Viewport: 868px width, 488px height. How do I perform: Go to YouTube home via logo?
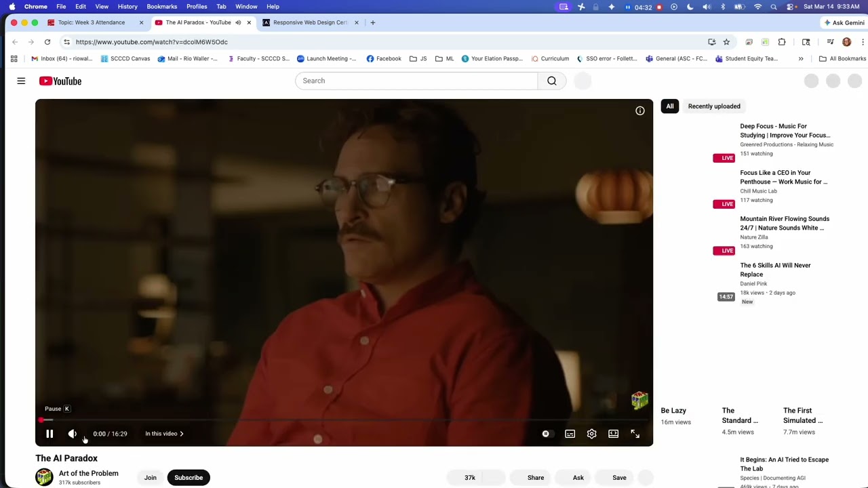(x=60, y=81)
